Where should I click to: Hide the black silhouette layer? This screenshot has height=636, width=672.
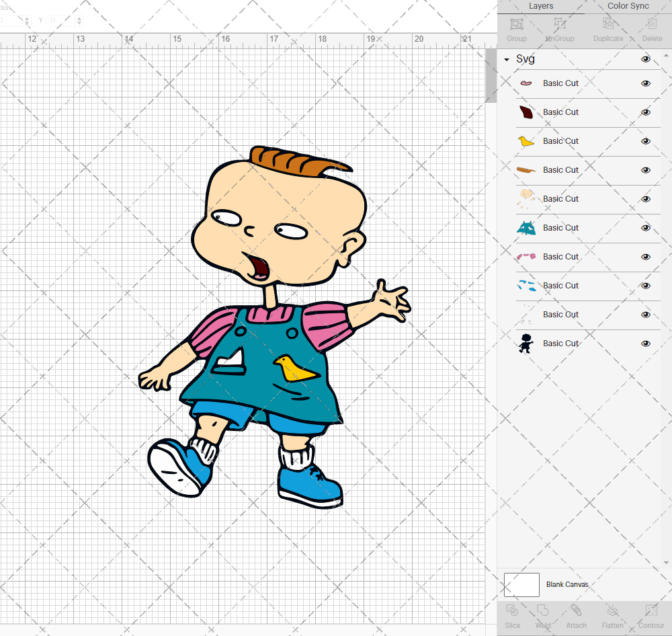[646, 344]
